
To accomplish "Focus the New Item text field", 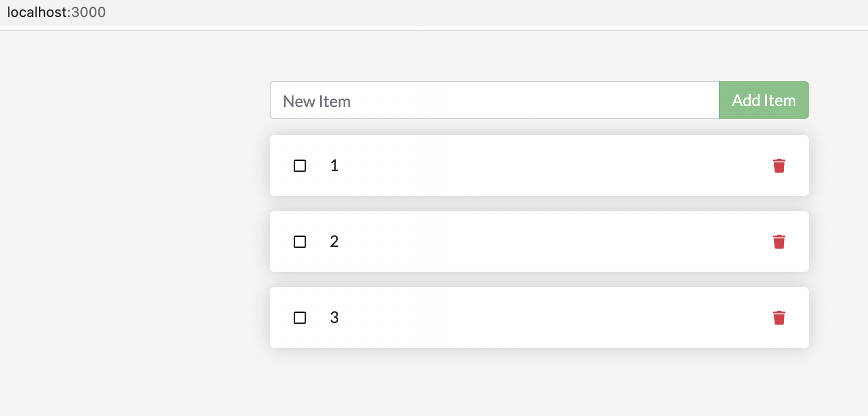I will click(494, 100).
